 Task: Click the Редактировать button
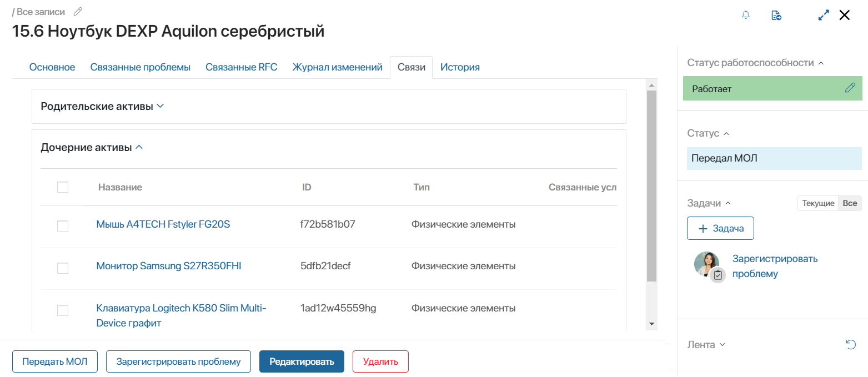point(302,361)
